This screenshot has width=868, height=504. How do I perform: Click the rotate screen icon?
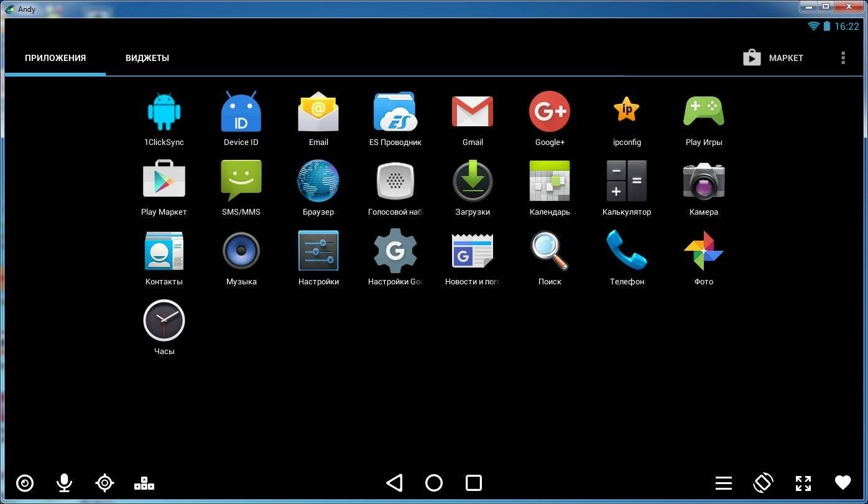(764, 483)
